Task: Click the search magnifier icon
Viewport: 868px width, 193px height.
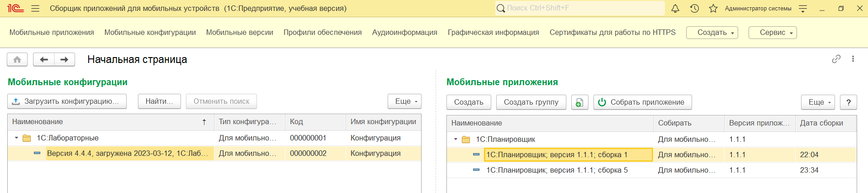Action: (x=501, y=8)
